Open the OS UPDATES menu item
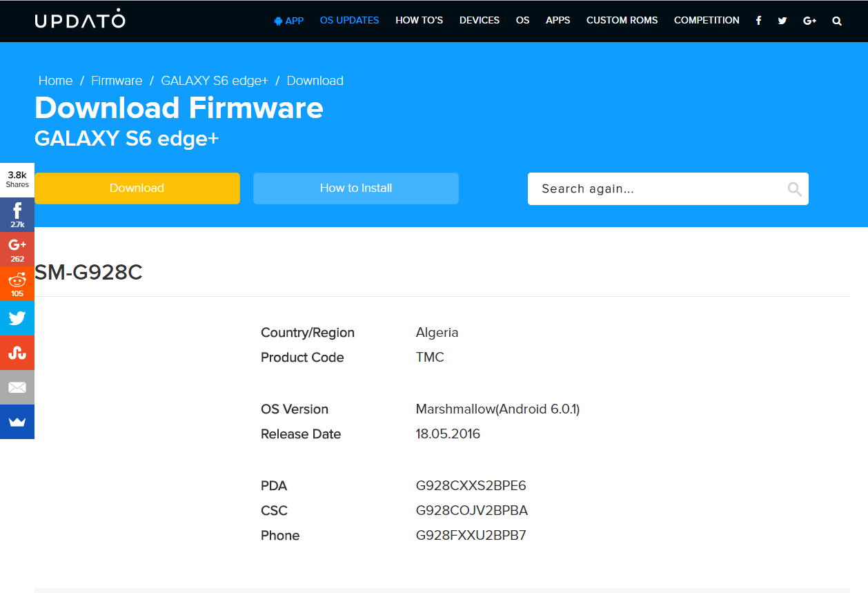Viewport: 868px width, 593px height. pos(349,21)
